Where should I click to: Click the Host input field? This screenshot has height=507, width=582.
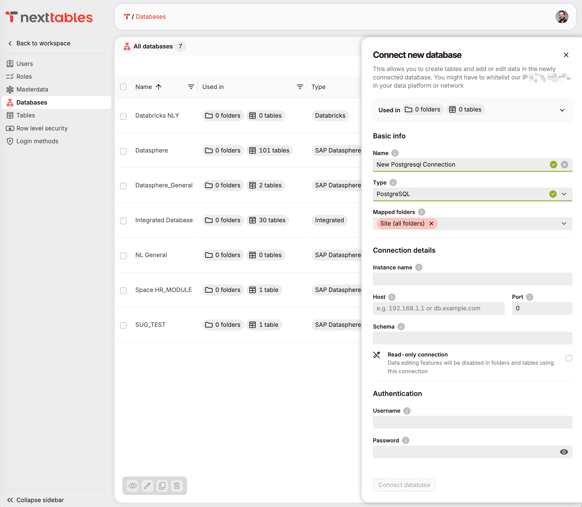coord(438,308)
